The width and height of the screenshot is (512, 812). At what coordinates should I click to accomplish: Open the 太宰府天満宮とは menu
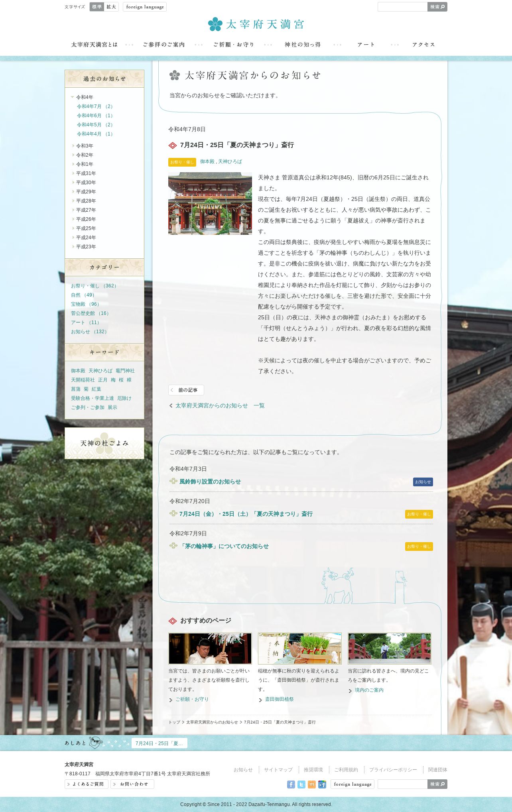click(95, 45)
